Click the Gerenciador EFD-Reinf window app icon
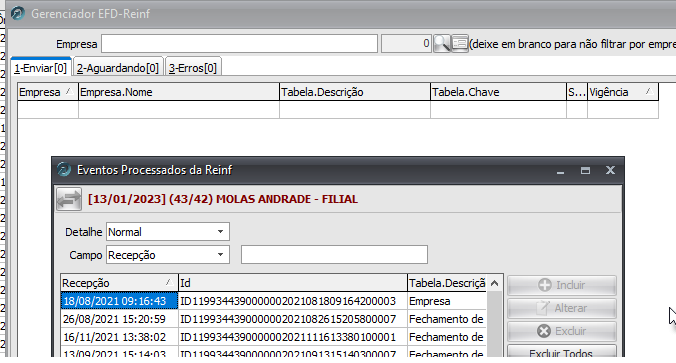 [18, 13]
